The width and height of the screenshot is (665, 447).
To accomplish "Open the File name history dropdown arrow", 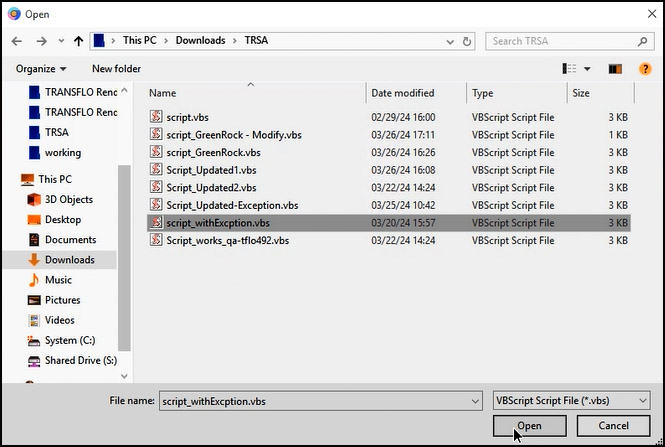I will pos(473,400).
